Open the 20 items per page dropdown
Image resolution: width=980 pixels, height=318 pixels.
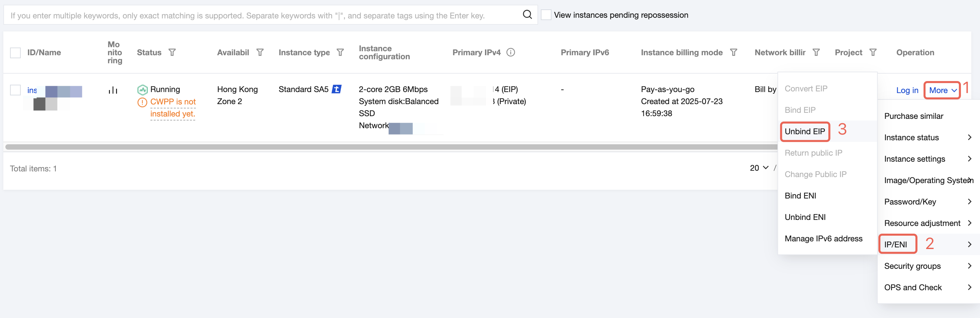(759, 168)
